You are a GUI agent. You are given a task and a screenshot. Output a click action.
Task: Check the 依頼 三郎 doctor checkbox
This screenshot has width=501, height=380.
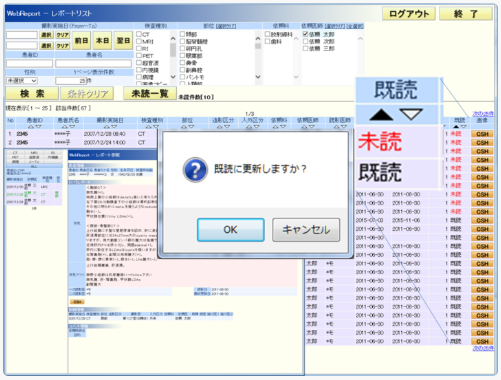(305, 48)
